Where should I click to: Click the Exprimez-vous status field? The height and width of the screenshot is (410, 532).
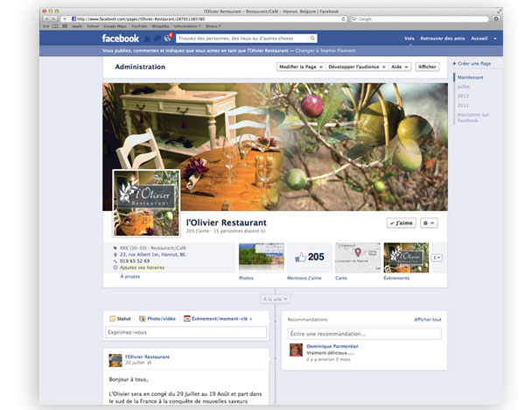(x=185, y=332)
